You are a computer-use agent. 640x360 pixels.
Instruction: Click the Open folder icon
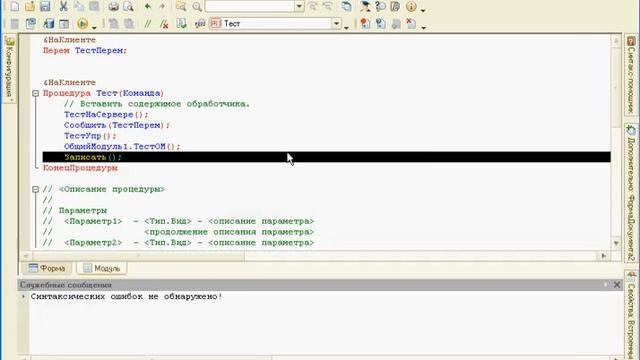30,6
